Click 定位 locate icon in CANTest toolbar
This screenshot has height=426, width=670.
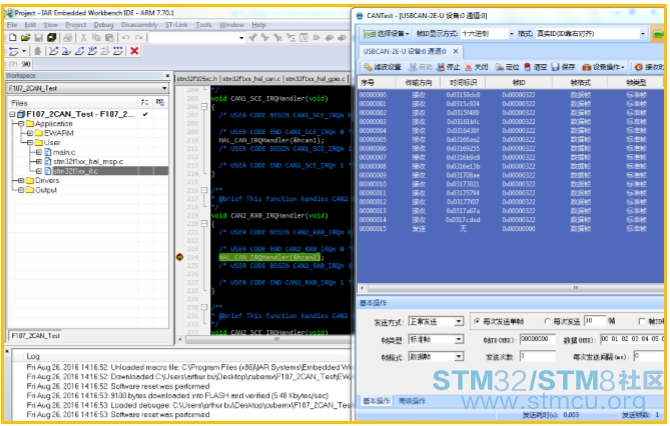499,67
